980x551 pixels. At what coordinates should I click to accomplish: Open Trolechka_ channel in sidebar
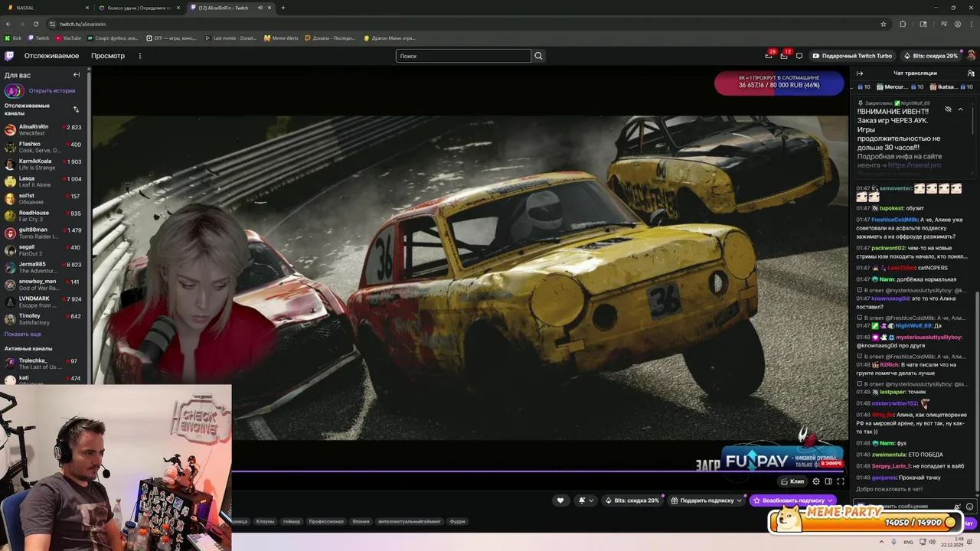tap(44, 364)
